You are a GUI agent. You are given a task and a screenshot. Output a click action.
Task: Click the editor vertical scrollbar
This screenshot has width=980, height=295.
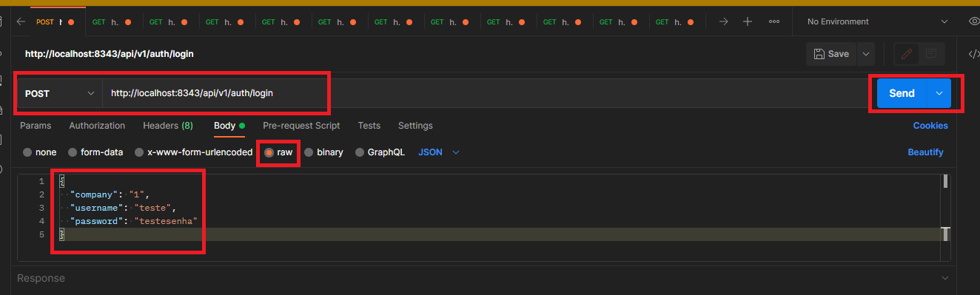(x=945, y=207)
